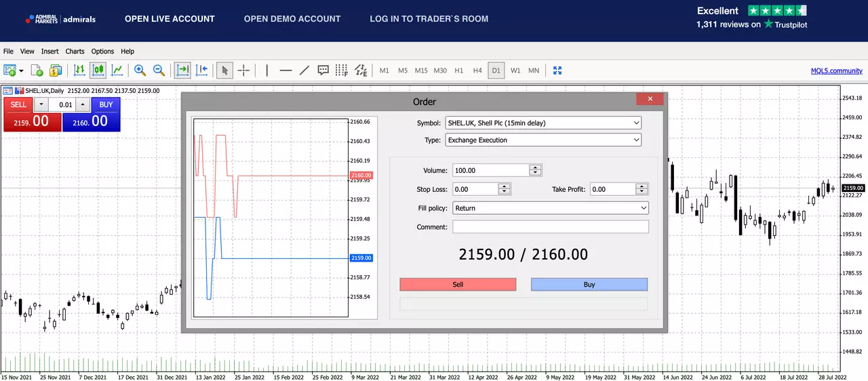Viewport: 868px width, 381px height.
Task: Open the Options menu
Action: 102,52
